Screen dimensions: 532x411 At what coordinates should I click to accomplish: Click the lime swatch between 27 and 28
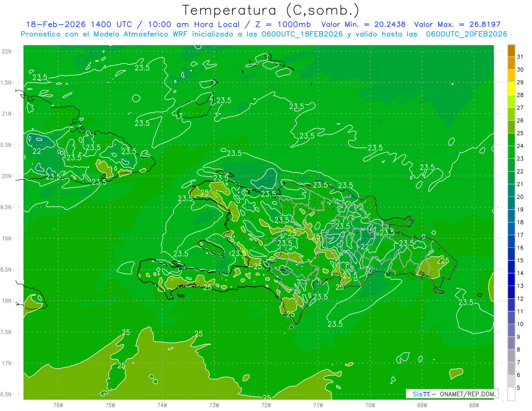coord(511,102)
